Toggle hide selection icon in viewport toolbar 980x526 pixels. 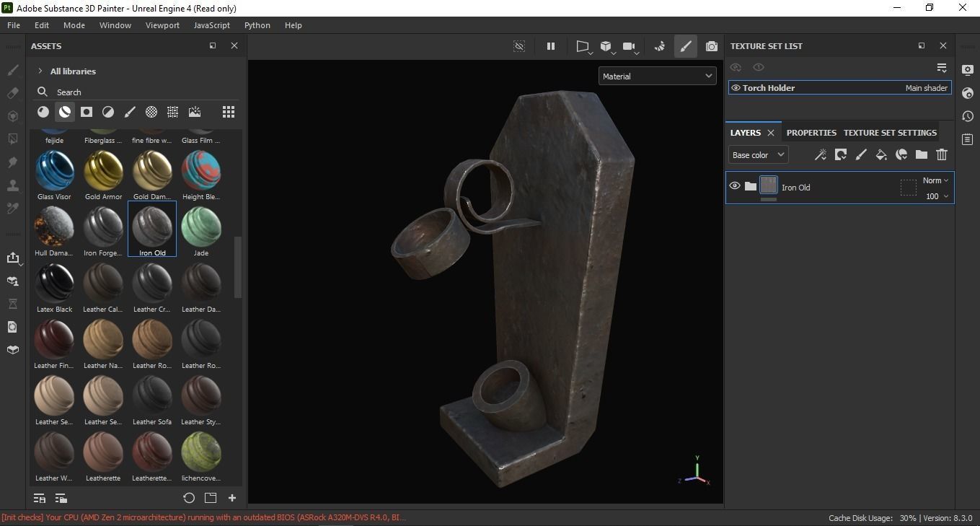(519, 46)
